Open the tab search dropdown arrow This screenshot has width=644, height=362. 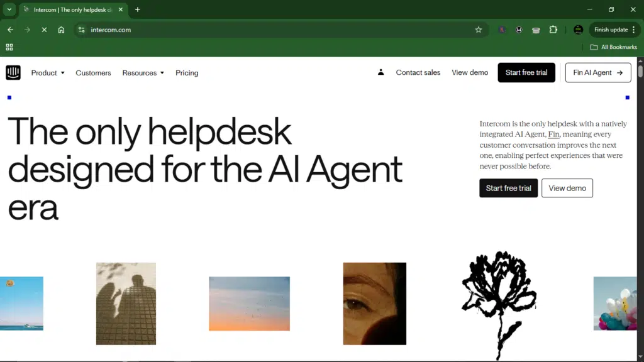pyautogui.click(x=9, y=9)
